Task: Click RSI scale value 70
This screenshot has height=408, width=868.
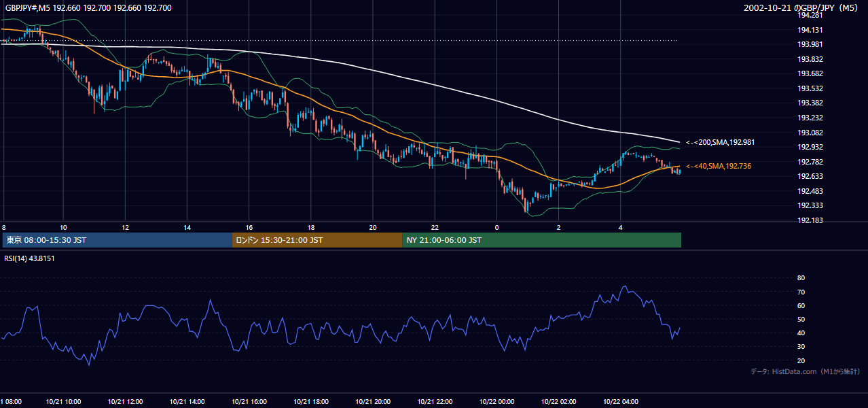Action: 801,292
